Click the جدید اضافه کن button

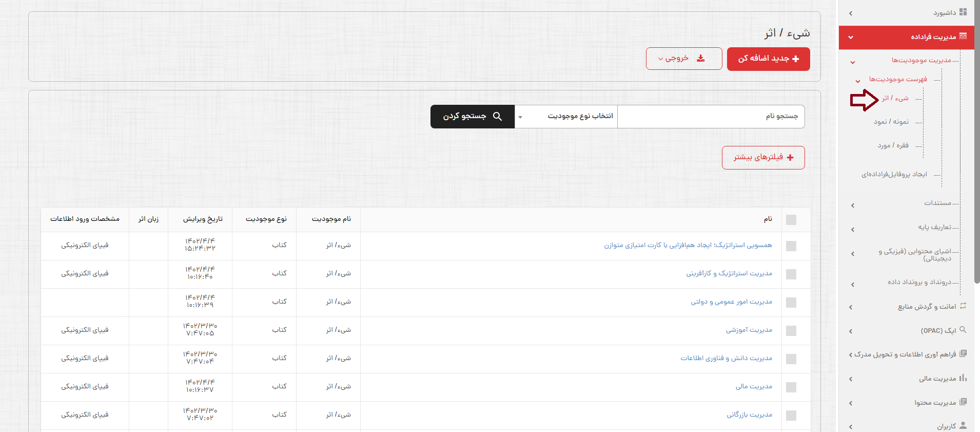click(x=768, y=59)
